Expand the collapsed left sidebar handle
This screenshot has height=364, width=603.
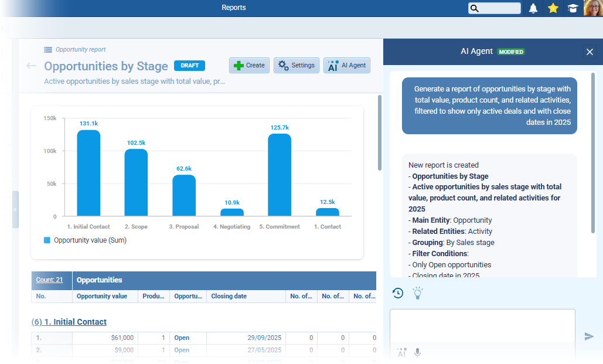pyautogui.click(x=15, y=209)
